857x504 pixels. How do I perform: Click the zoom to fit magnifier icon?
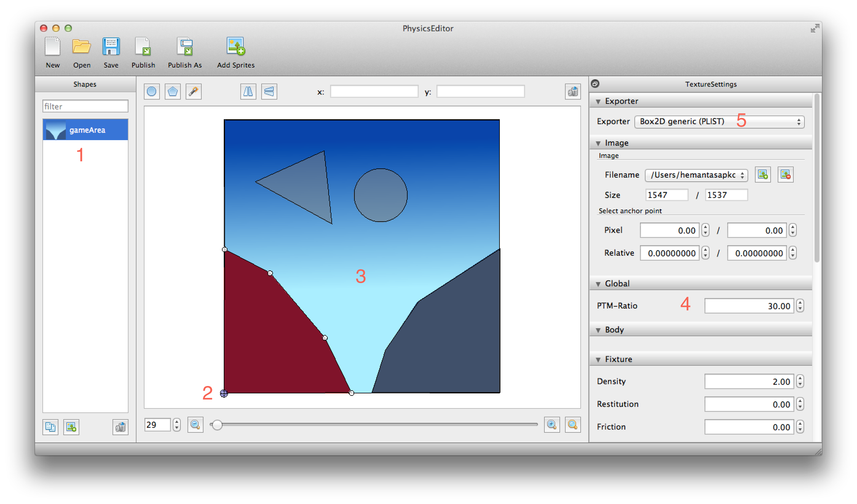pyautogui.click(x=573, y=425)
